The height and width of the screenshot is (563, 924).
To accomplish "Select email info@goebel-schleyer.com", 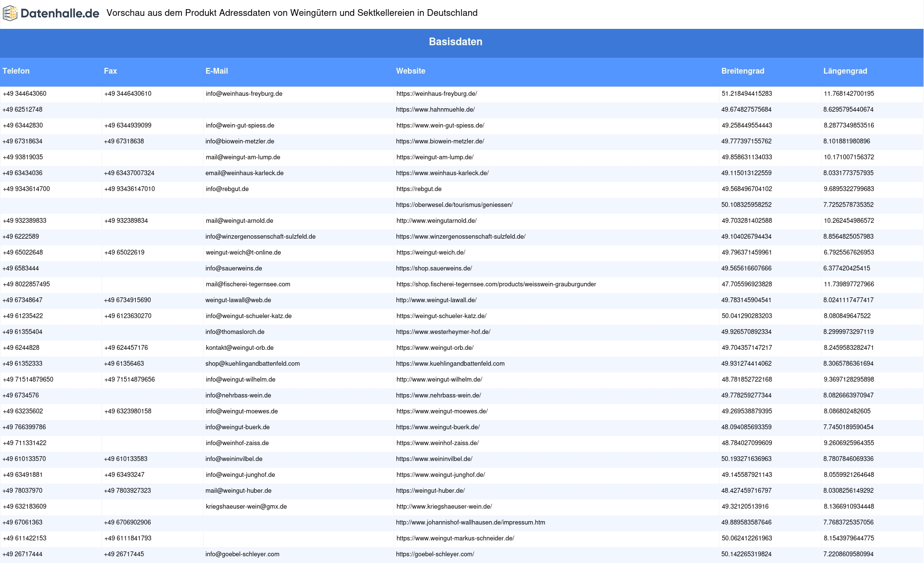I will pyautogui.click(x=242, y=554).
